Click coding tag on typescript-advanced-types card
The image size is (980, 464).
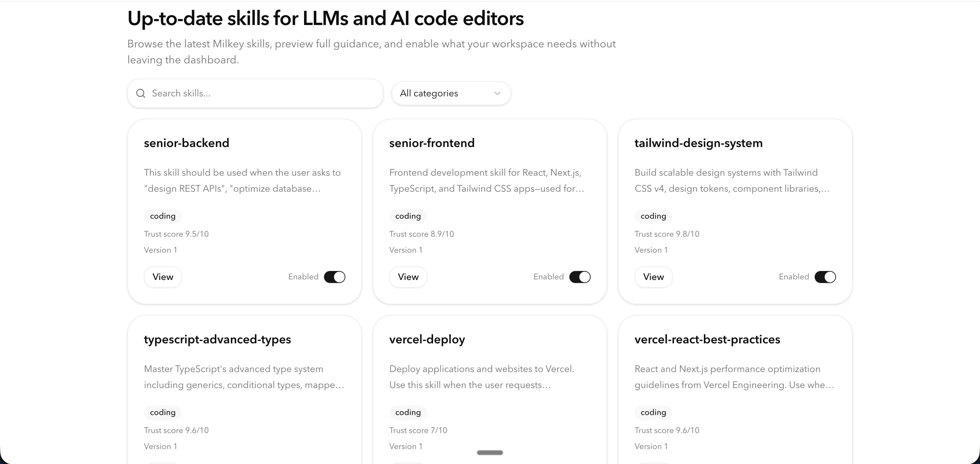162,412
